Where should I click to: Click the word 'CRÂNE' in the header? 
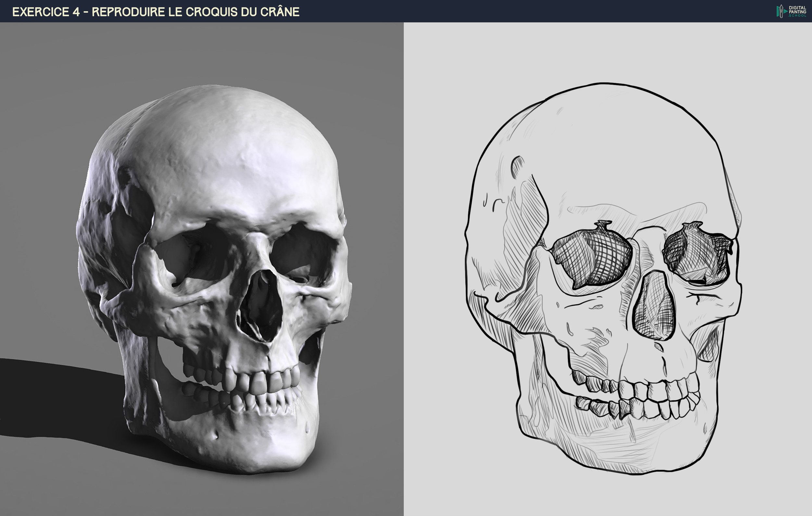click(x=280, y=12)
